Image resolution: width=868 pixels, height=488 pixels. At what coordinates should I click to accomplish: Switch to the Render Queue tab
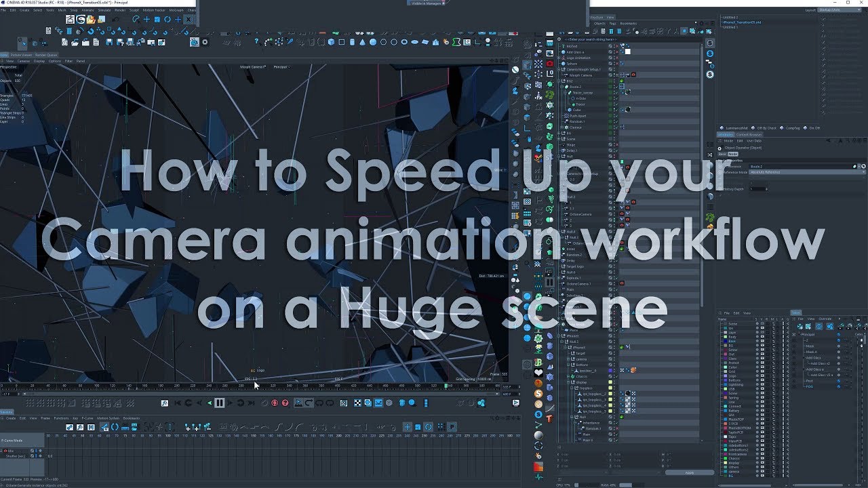(46, 55)
